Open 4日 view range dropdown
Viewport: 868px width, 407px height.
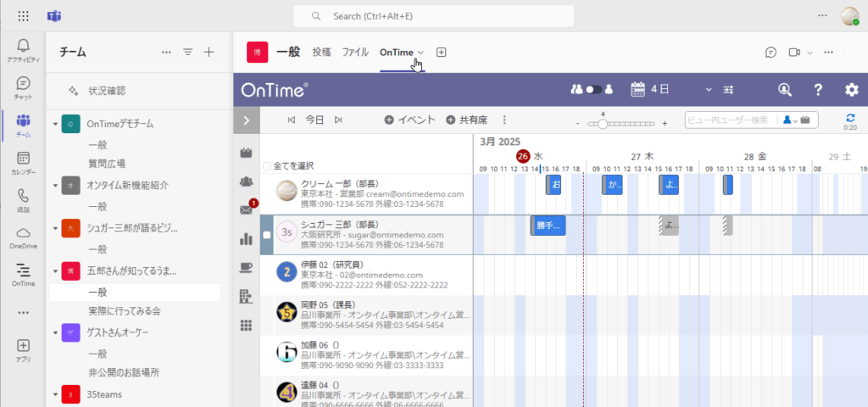click(708, 90)
